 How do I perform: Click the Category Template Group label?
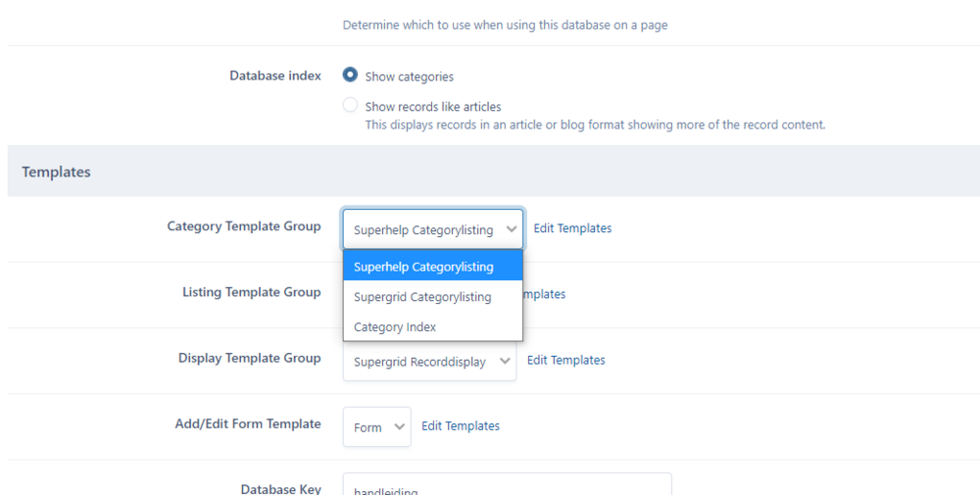tap(243, 226)
